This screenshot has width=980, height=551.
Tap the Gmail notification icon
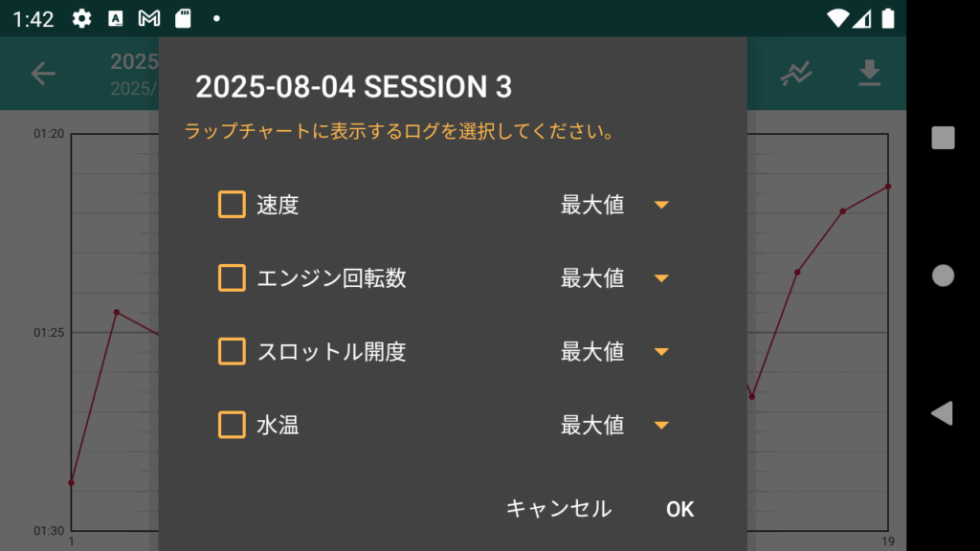(x=148, y=19)
